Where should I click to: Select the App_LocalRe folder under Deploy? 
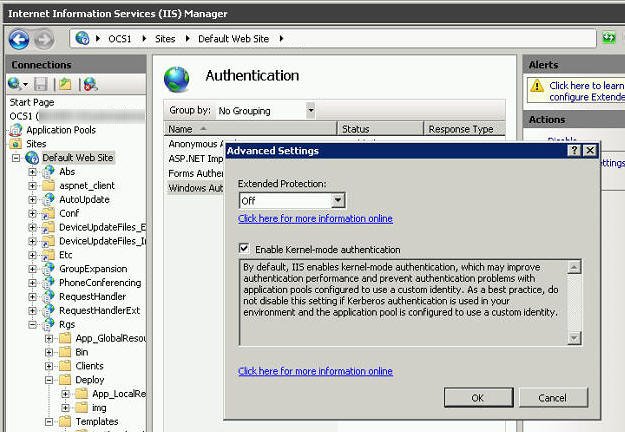click(x=119, y=394)
